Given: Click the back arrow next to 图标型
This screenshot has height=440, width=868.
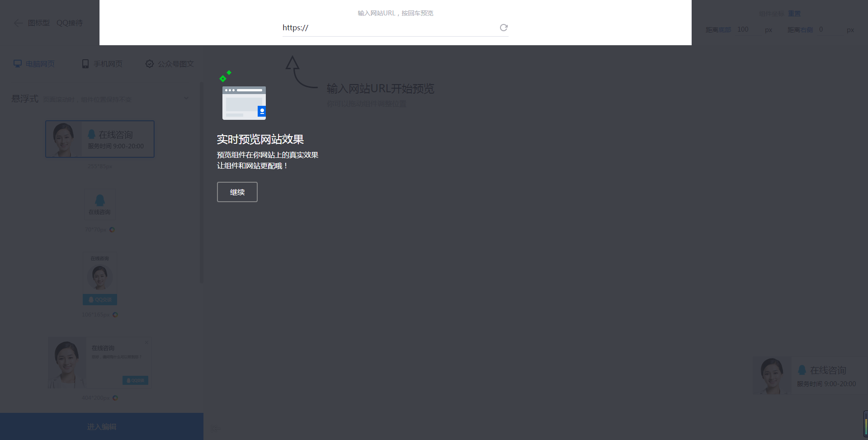Looking at the screenshot, I should tap(18, 23).
